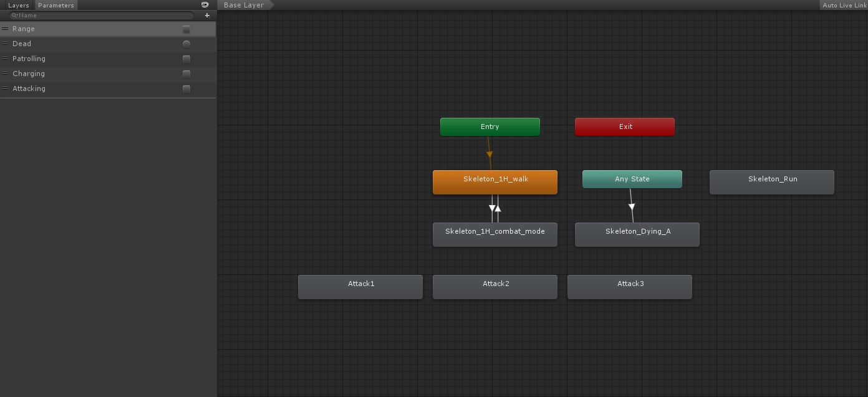Viewport: 868px width, 397px height.
Task: Click the Base Layer breadcrumb
Action: click(x=243, y=4)
